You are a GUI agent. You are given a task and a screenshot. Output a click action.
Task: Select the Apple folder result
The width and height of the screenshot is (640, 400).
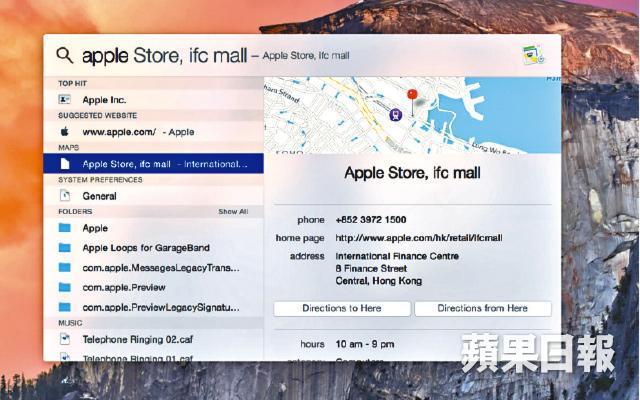[153, 228]
